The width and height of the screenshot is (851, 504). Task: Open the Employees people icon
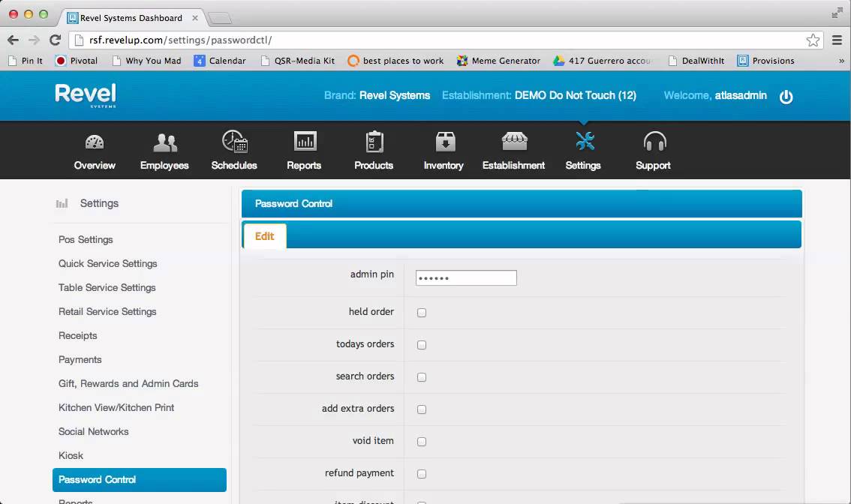[x=165, y=142]
